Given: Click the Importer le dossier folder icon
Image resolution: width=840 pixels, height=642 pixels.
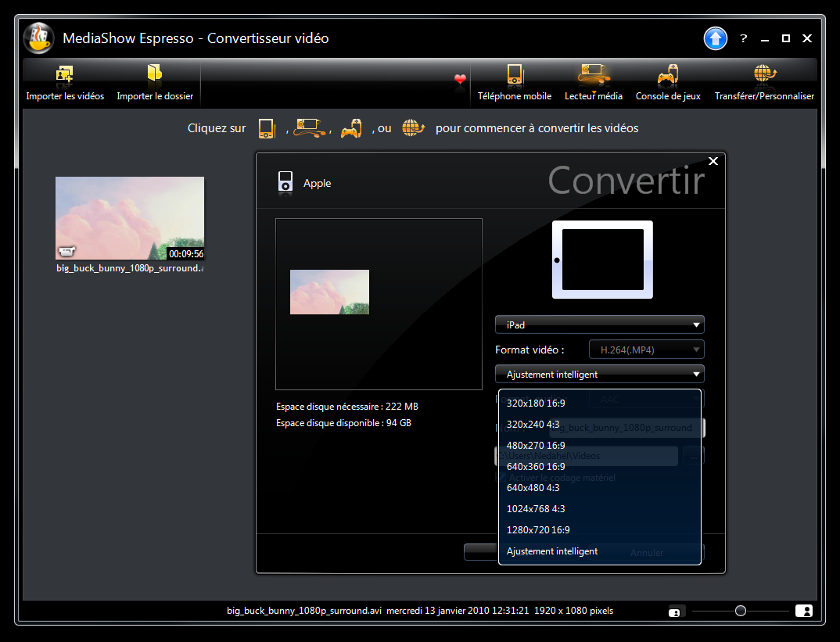Looking at the screenshot, I should coord(154,75).
